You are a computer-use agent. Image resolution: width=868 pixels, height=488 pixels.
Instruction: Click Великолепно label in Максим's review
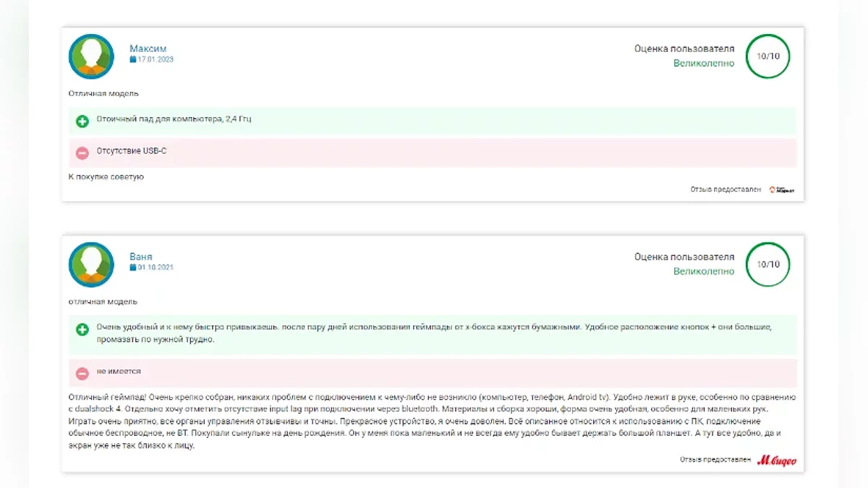click(703, 64)
